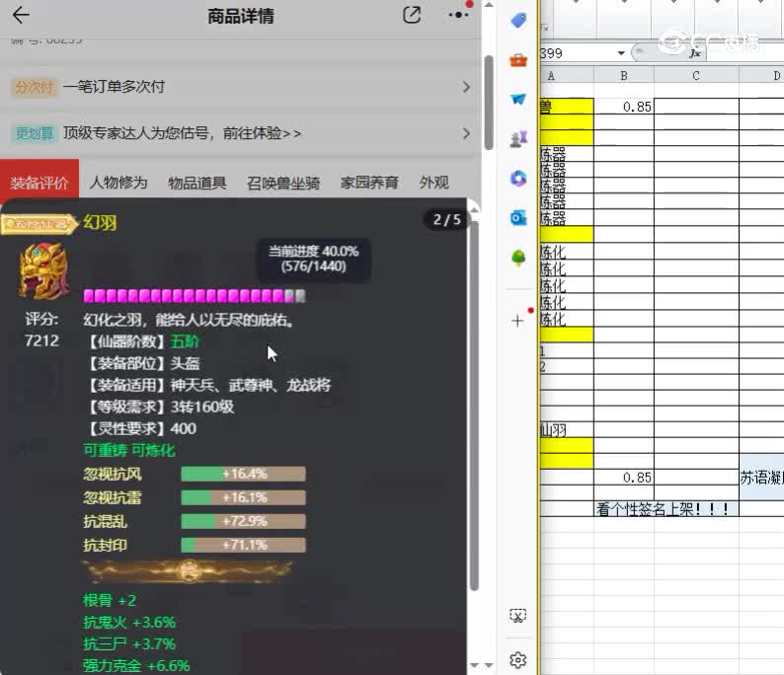Screen dimensions: 784x675
Task: Click the fx function button in spreadsheet
Action: click(695, 53)
